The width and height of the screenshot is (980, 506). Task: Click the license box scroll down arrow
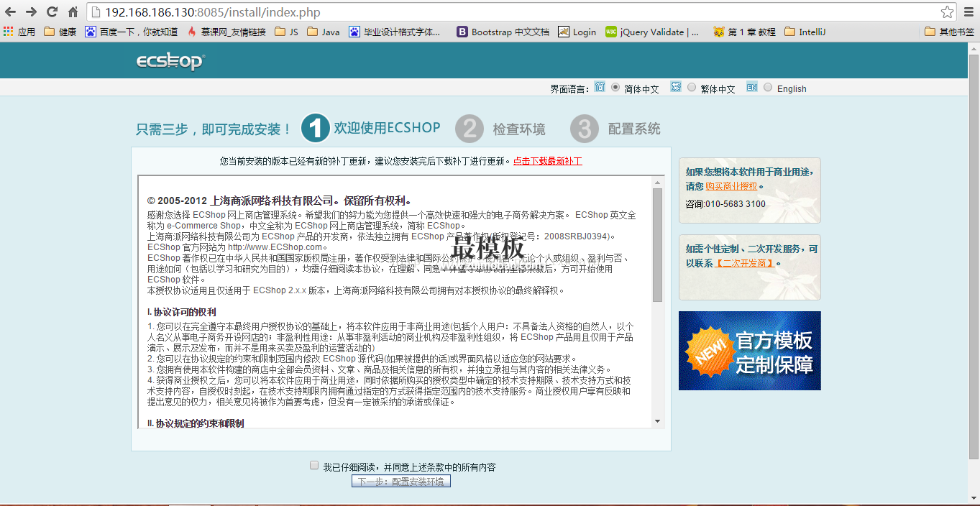coord(658,421)
